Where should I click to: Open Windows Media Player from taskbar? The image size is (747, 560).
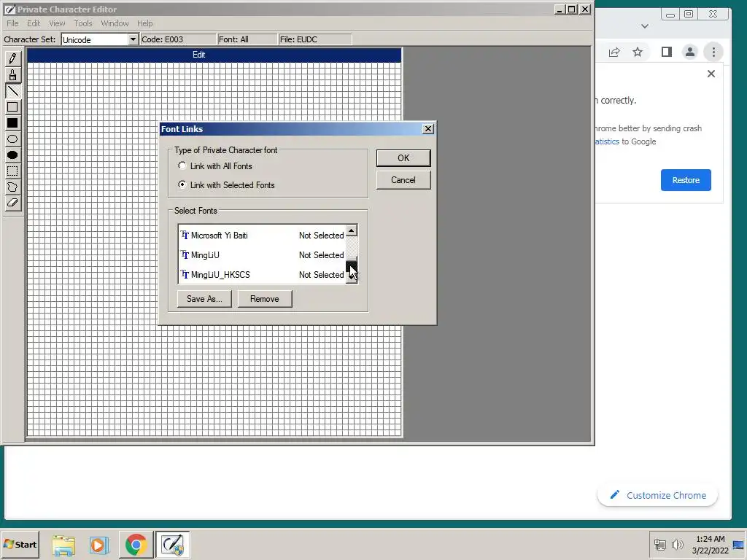[x=99, y=545]
